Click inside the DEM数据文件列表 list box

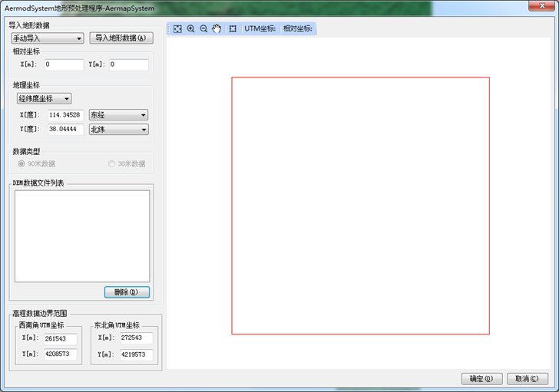coord(81,236)
